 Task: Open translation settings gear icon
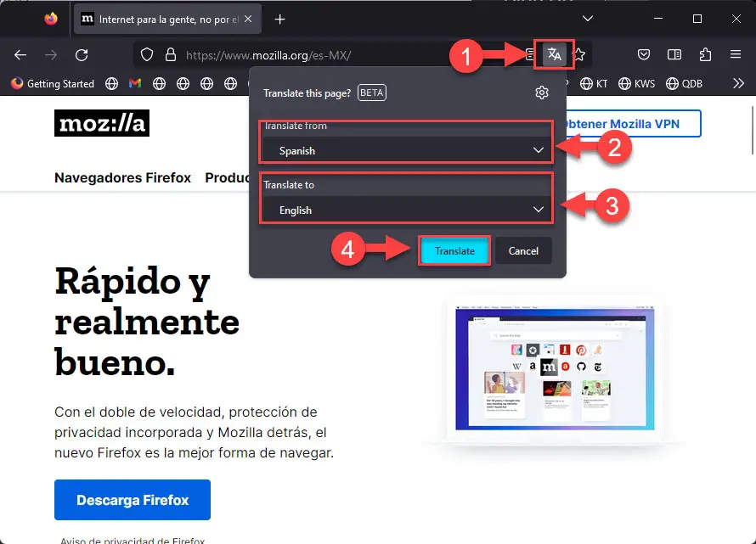click(542, 93)
